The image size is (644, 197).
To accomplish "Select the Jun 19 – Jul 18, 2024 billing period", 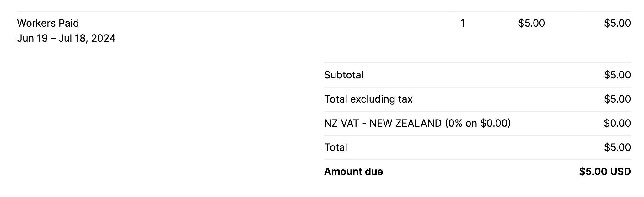I will point(66,38).
